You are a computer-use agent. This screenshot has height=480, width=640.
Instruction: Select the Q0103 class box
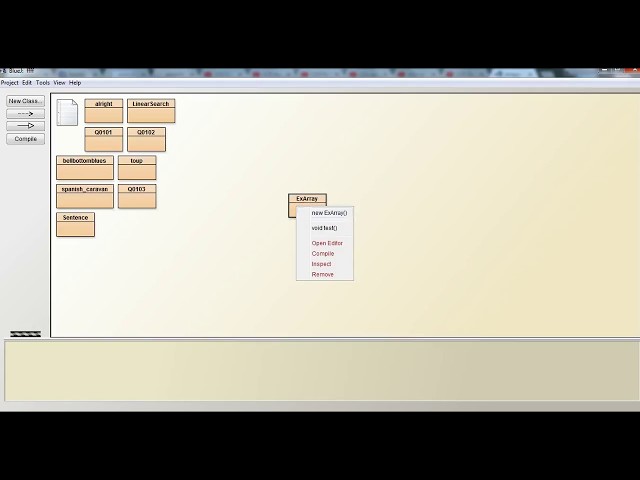137,196
